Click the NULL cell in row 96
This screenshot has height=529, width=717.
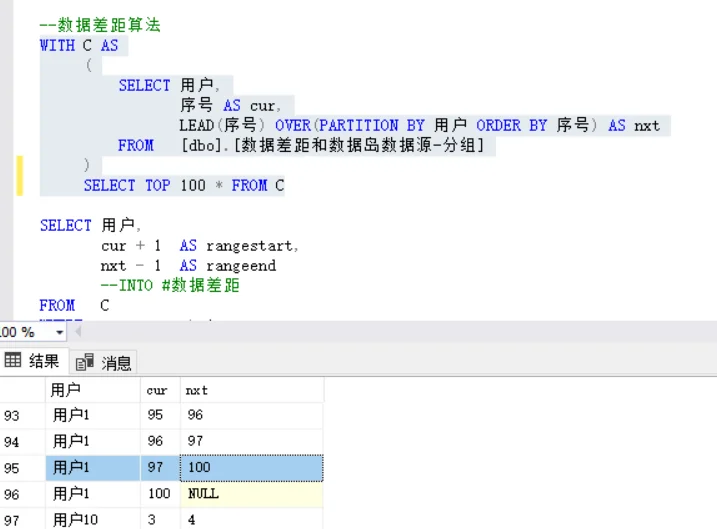click(x=252, y=494)
